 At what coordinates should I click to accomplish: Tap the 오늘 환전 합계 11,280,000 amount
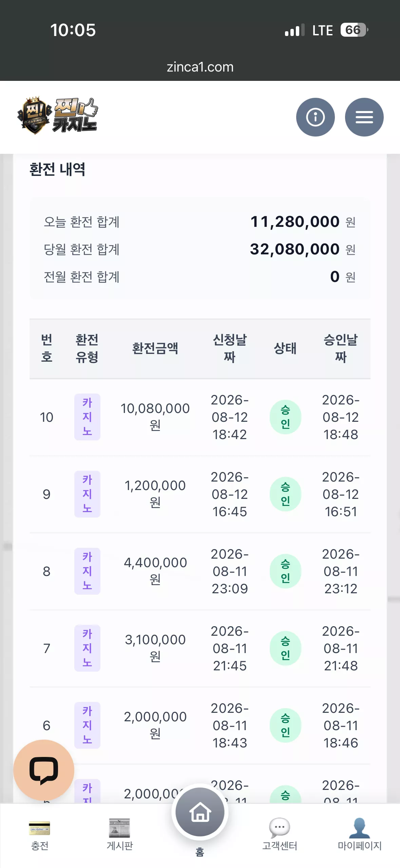tap(295, 222)
